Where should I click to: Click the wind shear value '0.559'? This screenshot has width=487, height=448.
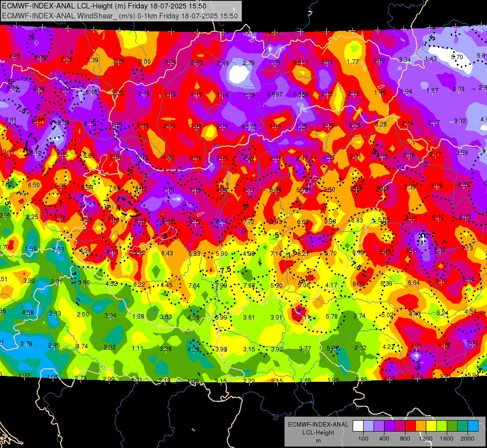click(x=301, y=94)
